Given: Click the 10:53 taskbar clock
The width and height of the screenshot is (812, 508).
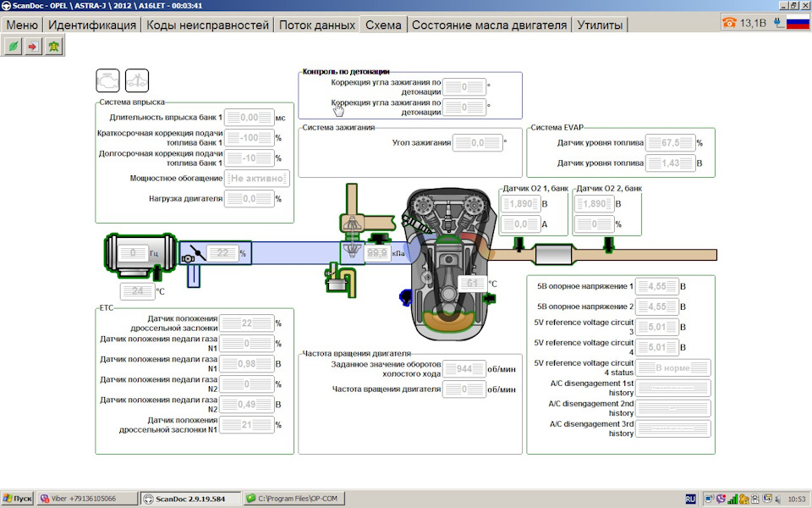Looking at the screenshot, I should pyautogui.click(x=797, y=500).
